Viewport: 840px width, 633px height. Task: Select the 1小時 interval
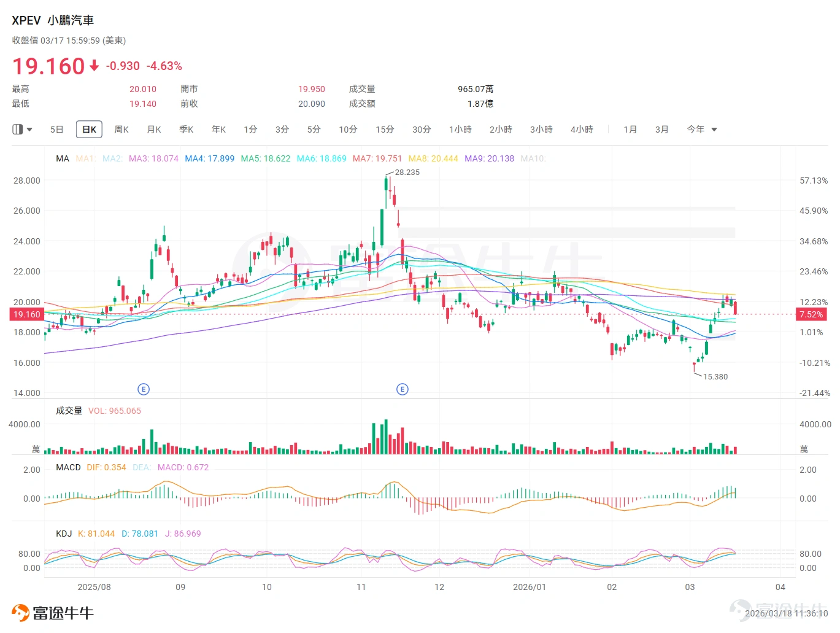460,130
